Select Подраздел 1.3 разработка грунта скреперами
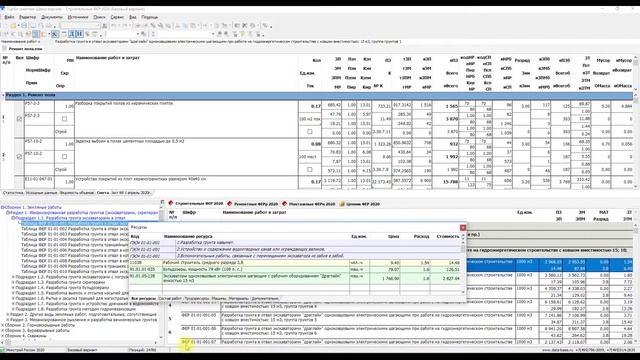Viewport: 640px width, 360px height. click(61, 282)
